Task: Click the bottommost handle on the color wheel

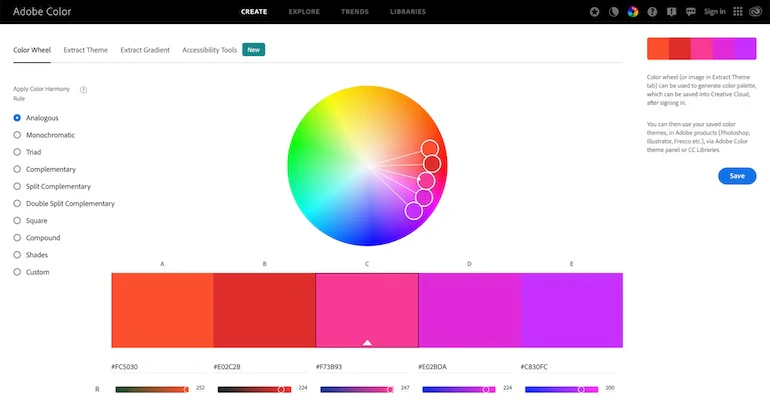Action: click(x=413, y=211)
